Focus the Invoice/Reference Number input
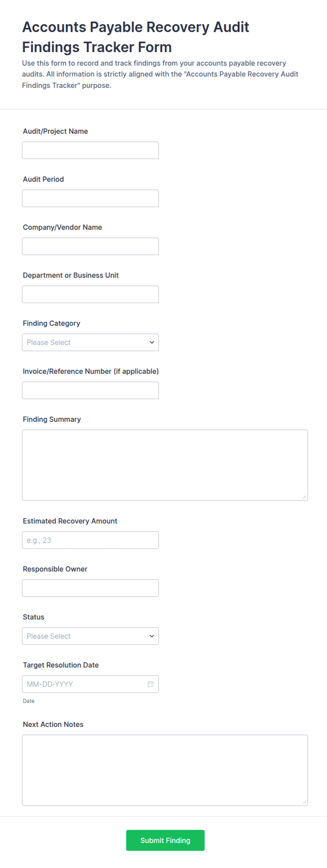Image resolution: width=327 pixels, height=868 pixels. coord(90,390)
